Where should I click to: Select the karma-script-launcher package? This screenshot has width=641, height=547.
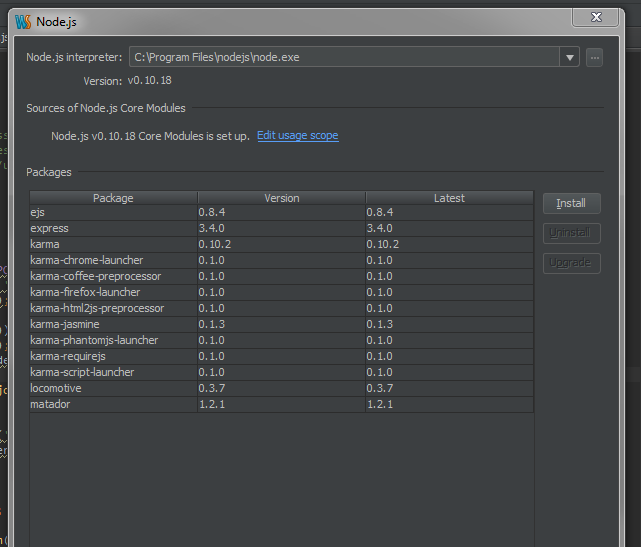point(82,372)
